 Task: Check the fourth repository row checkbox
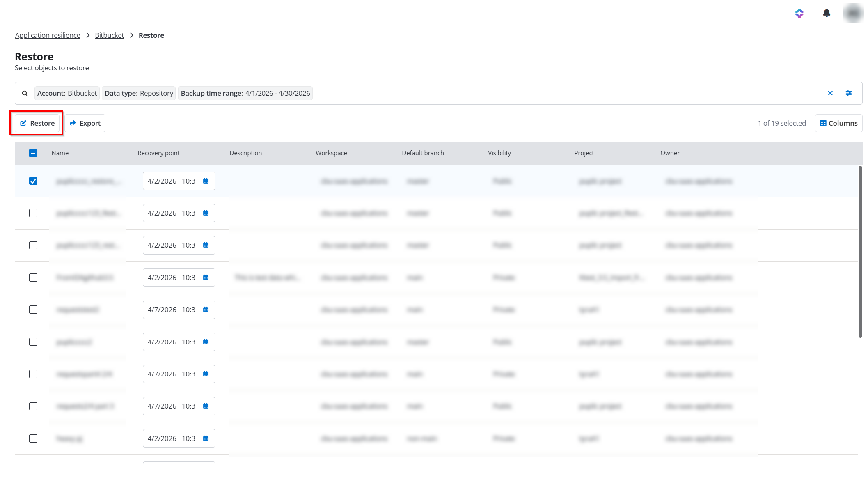(33, 278)
